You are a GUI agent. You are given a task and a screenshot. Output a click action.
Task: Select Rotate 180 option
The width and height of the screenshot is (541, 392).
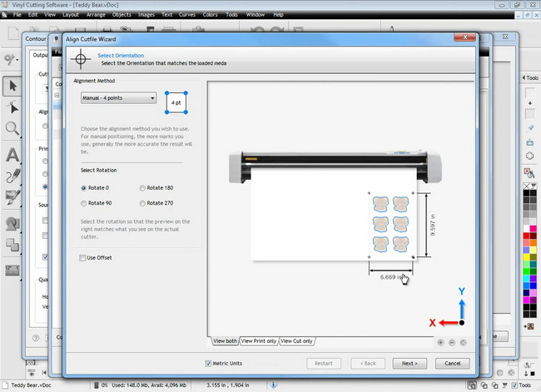[142, 188]
